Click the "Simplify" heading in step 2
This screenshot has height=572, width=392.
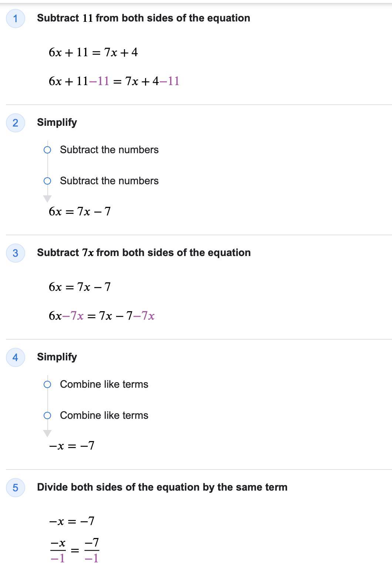(57, 122)
